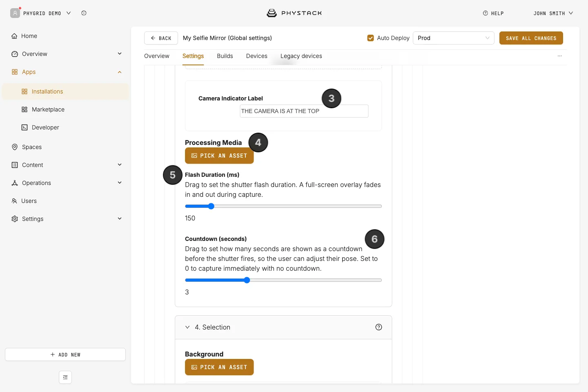The height and width of the screenshot is (392, 588).
Task: Expand the Overview sidebar chevron
Action: coord(120,53)
